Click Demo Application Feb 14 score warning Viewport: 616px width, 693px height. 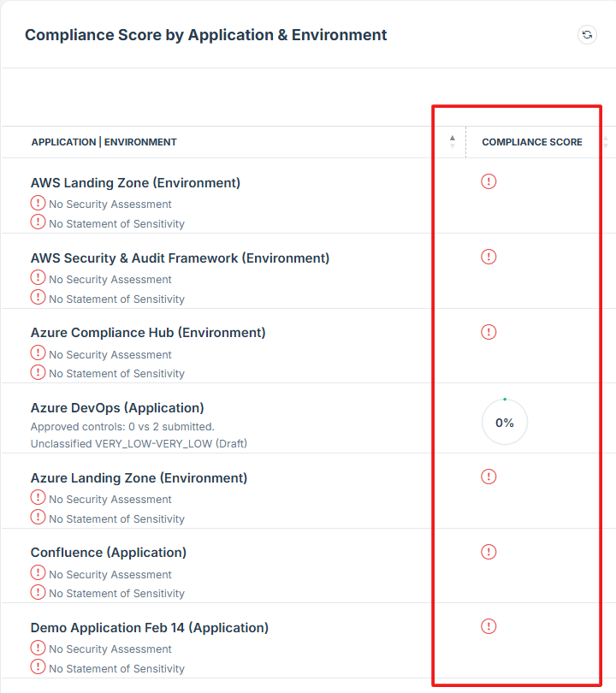[x=489, y=626]
